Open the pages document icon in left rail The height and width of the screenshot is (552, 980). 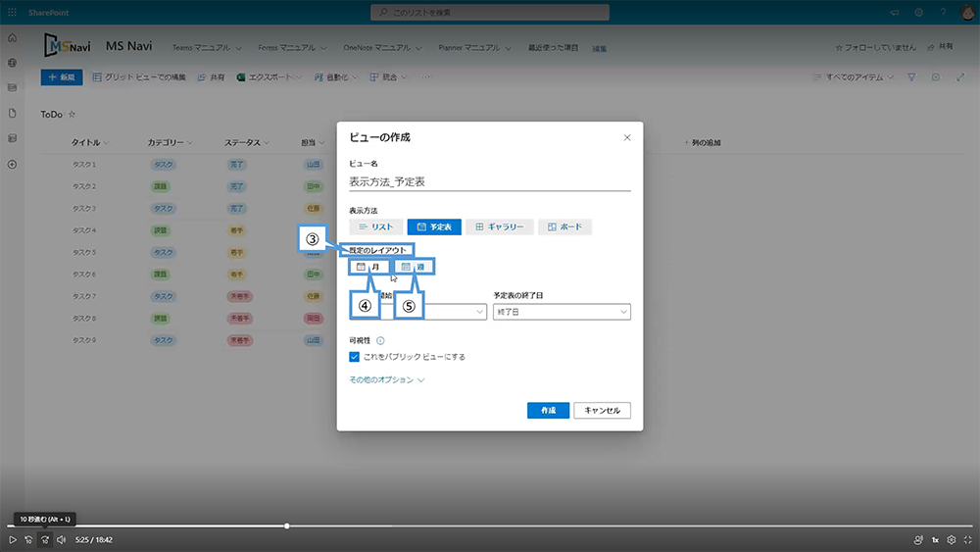pos(12,113)
